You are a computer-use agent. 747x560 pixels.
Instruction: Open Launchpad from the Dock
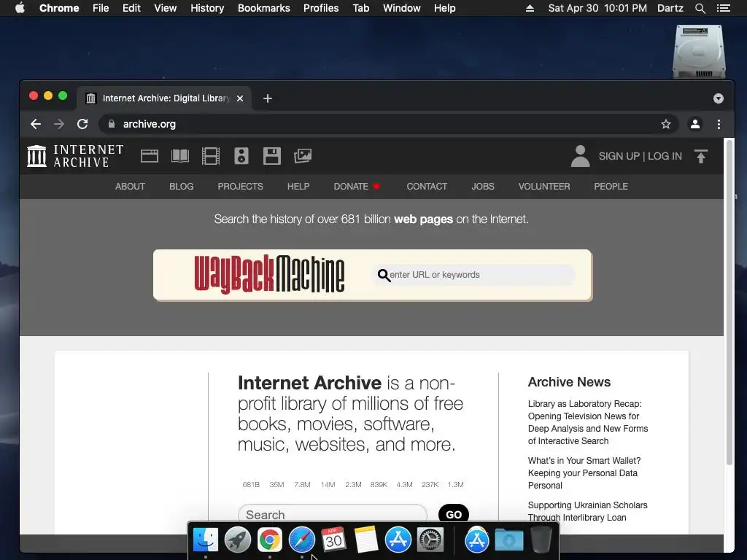point(238,540)
